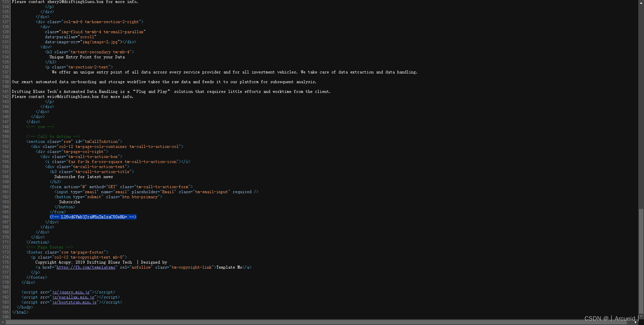Click line number 166 in the gutter
Image resolution: width=644 pixels, height=325 pixels.
5,217
